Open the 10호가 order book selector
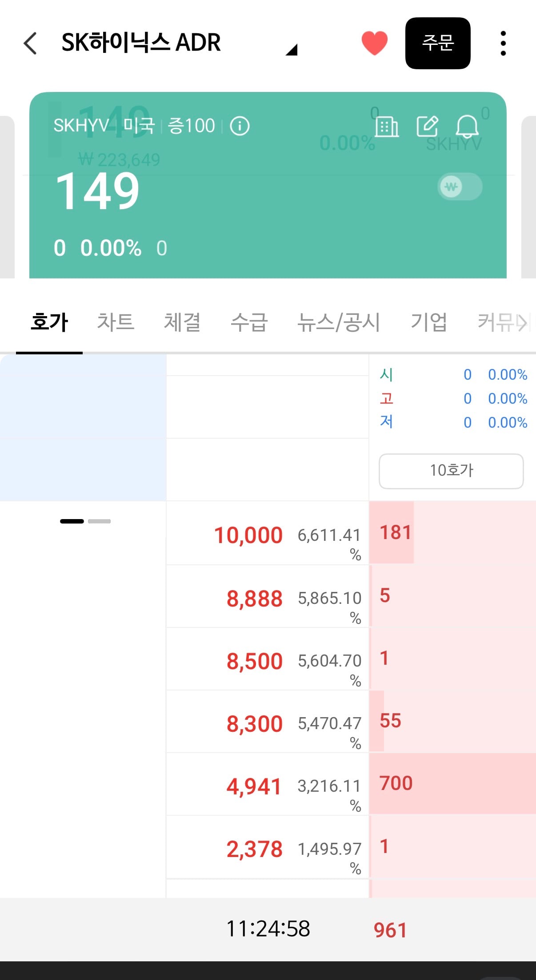This screenshot has height=980, width=536. pos(451,471)
